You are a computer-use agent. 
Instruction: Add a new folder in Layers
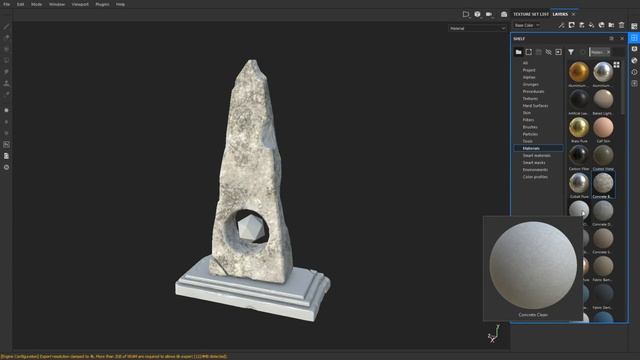coord(611,25)
